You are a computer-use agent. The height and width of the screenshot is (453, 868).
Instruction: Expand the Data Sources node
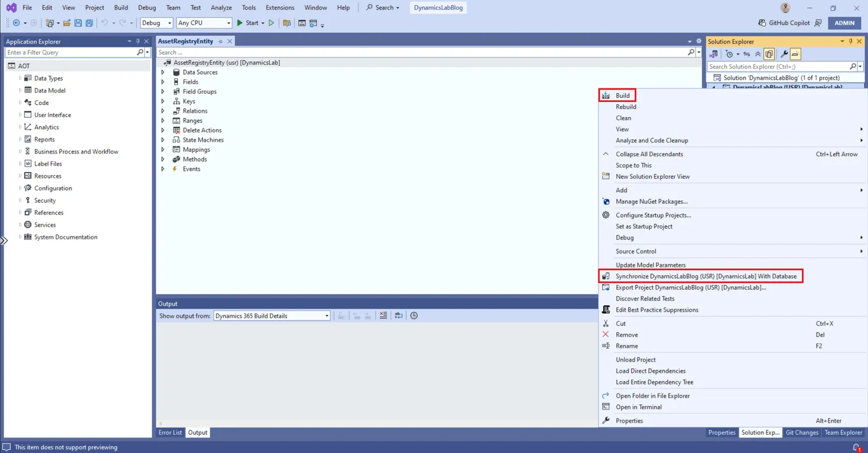click(163, 72)
